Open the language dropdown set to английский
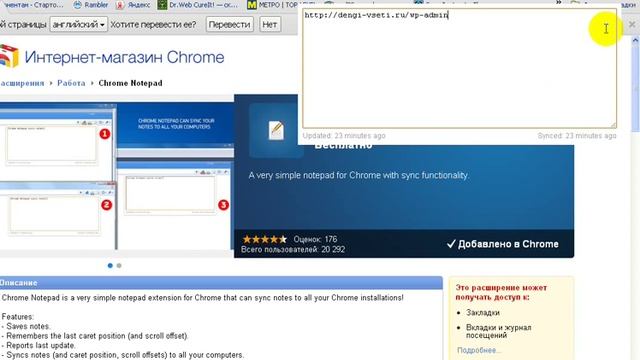This screenshot has width=640, height=360. [79, 24]
